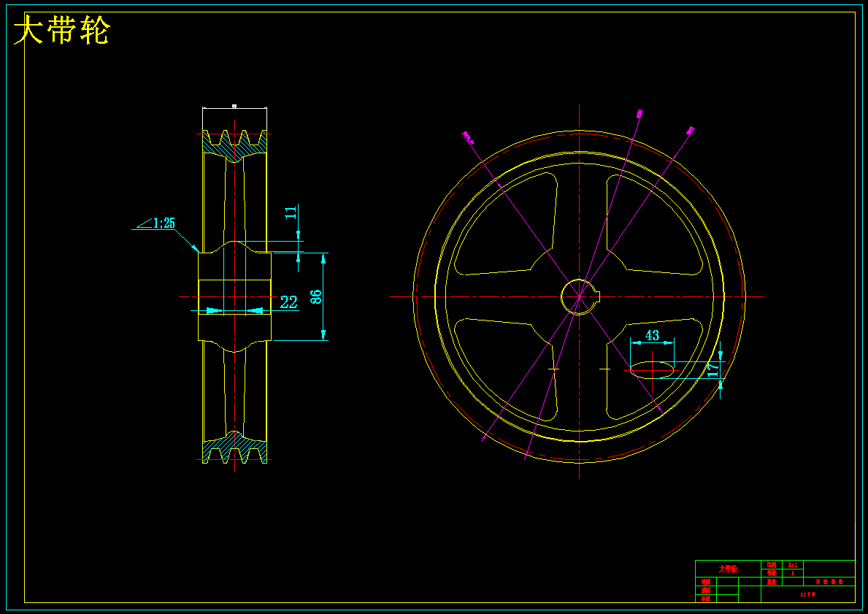The height and width of the screenshot is (614, 868).
Task: Click the 1:1 scale value in title block
Action: (793, 565)
